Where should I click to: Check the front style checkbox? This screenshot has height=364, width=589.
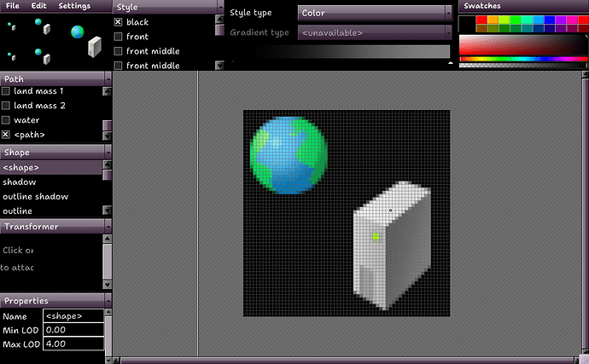pyautogui.click(x=118, y=37)
